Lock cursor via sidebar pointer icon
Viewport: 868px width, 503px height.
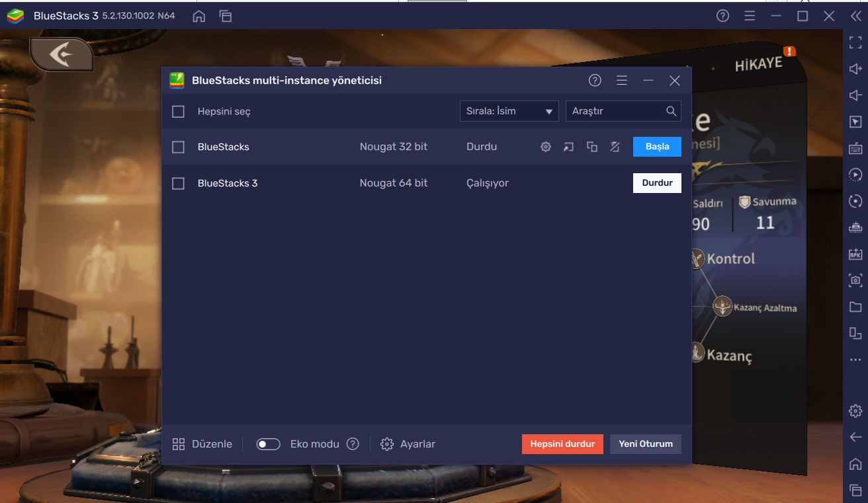855,122
